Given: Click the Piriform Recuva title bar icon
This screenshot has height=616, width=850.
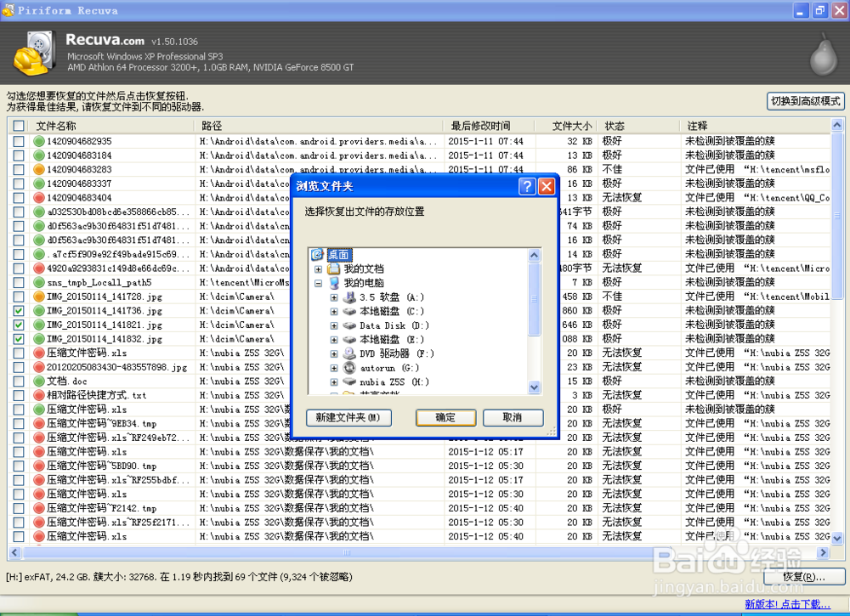Looking at the screenshot, I should pos(8,9).
